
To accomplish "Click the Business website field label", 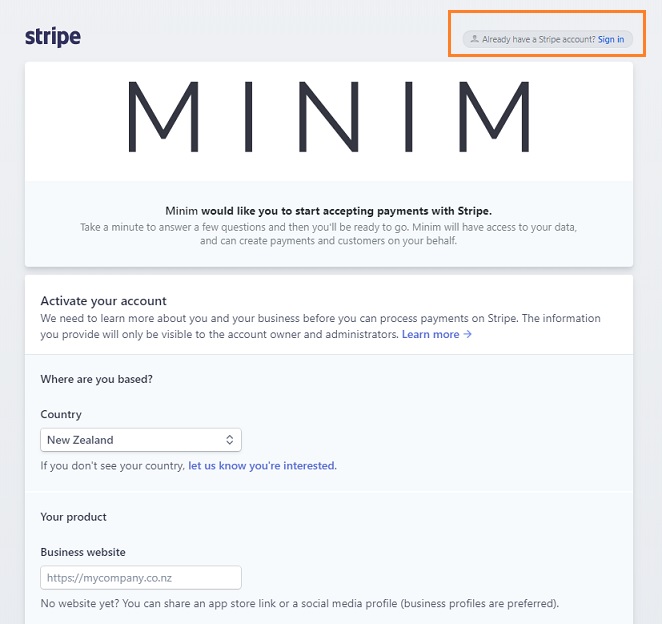I will click(83, 552).
